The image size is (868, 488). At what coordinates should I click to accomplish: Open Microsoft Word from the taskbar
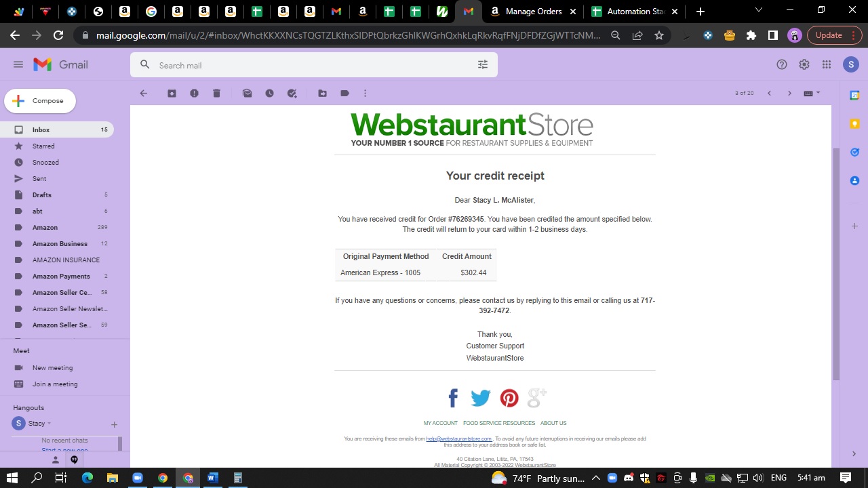coord(212,478)
